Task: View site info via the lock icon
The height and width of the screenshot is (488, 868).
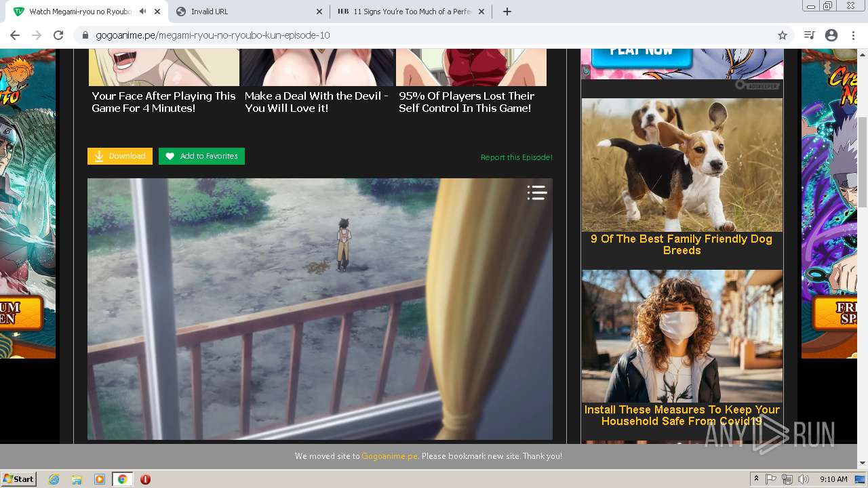Action: [85, 35]
